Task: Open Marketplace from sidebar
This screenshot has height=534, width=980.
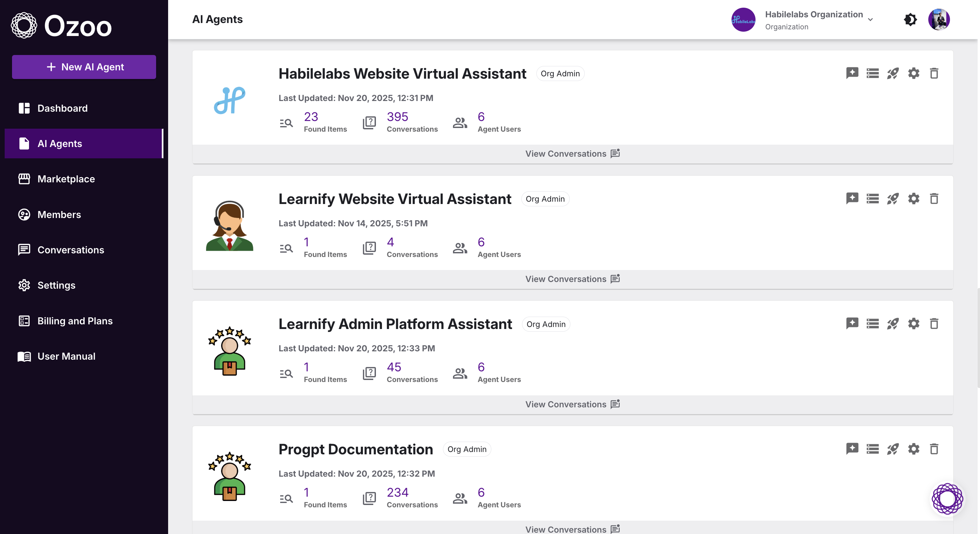Action: pos(84,179)
